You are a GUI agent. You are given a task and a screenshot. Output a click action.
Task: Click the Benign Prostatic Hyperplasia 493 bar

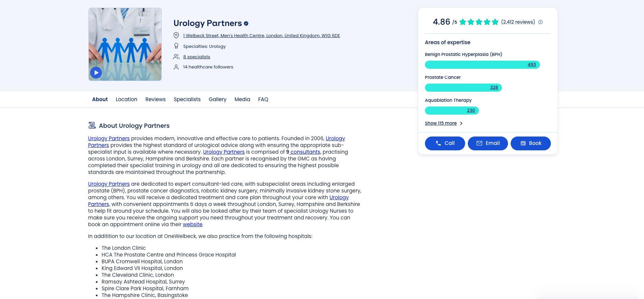[482, 65]
